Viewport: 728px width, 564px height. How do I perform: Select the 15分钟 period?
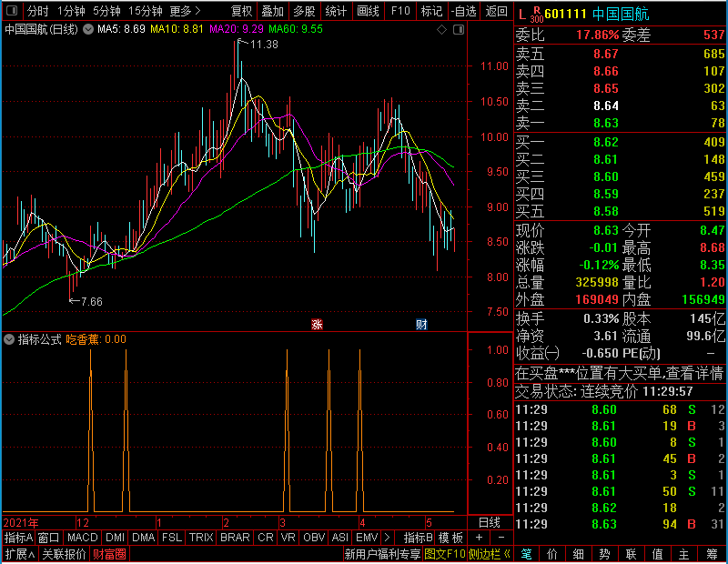point(145,11)
